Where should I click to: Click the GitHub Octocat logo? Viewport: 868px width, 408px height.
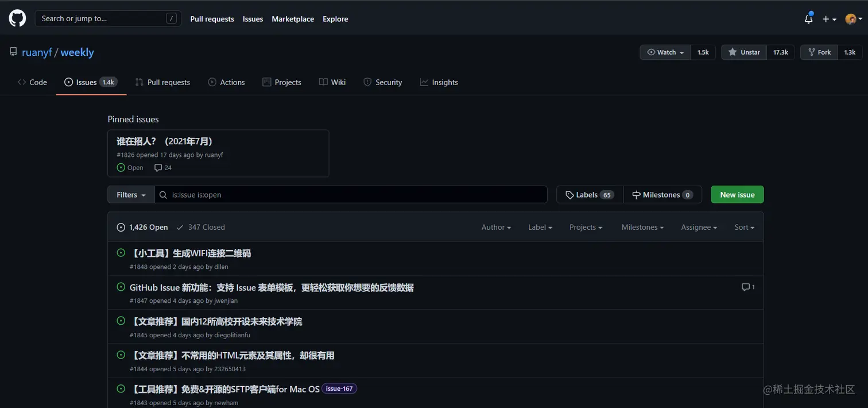(17, 18)
